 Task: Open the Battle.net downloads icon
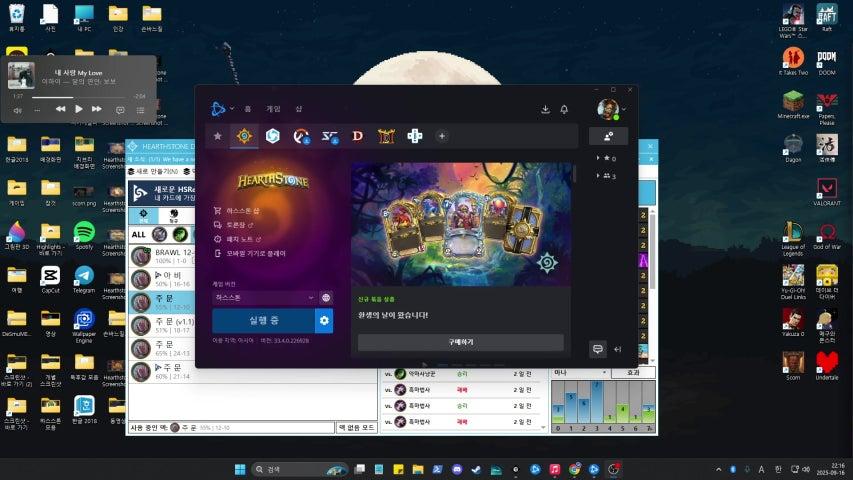pos(545,109)
